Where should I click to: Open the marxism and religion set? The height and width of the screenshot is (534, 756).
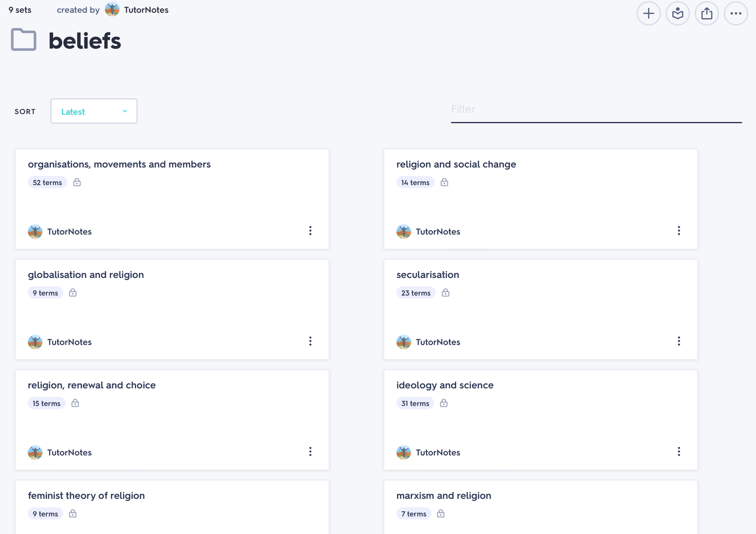pos(444,496)
